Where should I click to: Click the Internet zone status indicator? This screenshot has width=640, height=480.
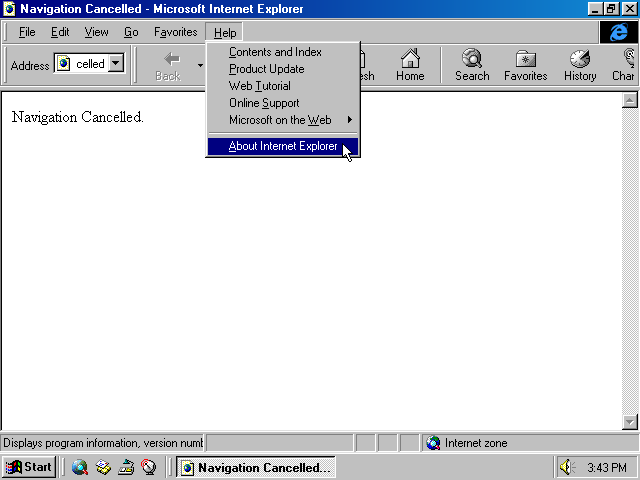[x=530, y=443]
